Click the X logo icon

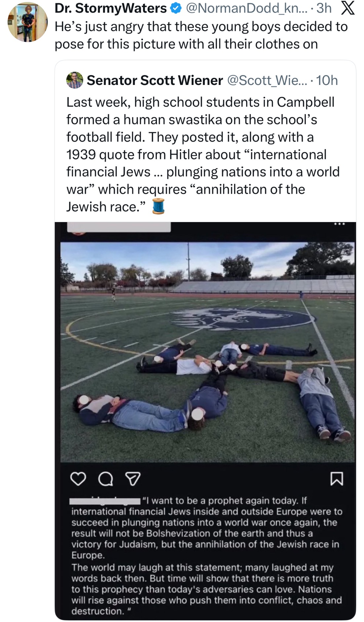pos(347,9)
